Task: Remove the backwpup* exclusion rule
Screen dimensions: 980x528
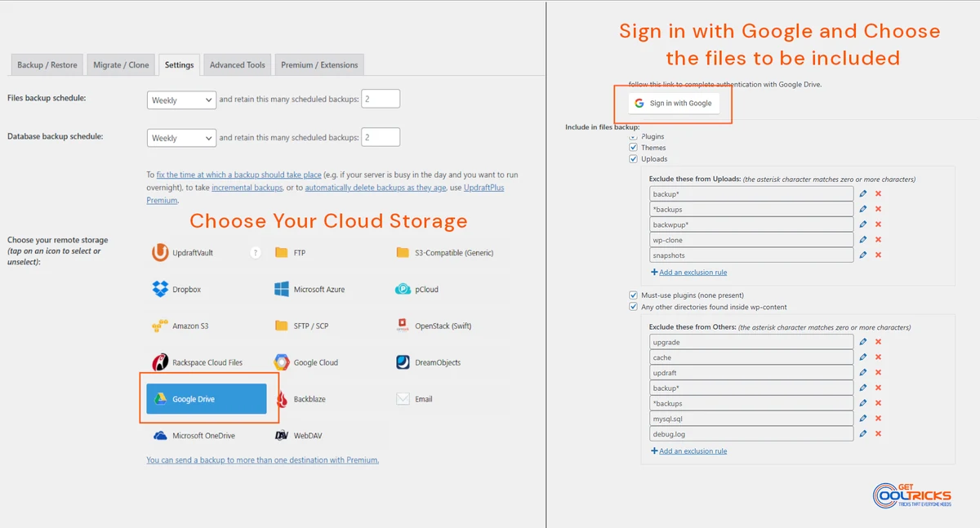Action: point(879,224)
